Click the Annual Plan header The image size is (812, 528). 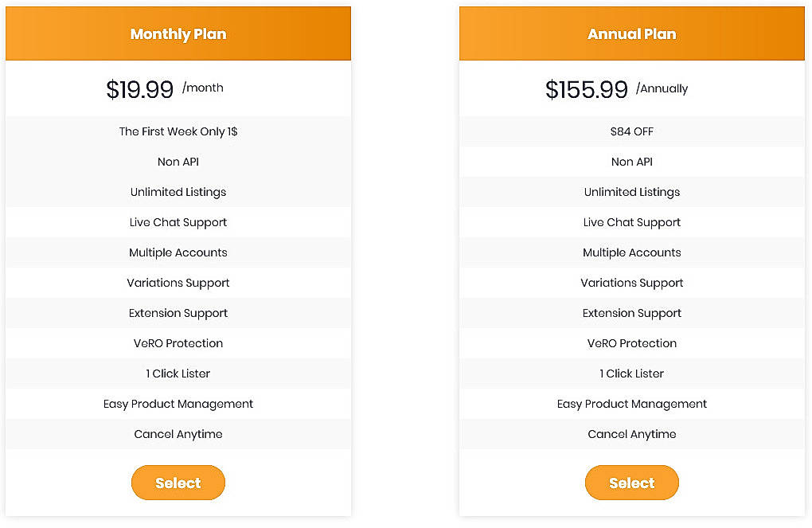[x=632, y=33]
